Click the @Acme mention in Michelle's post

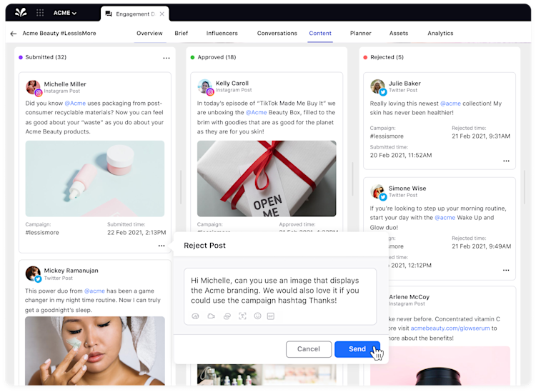pos(75,103)
